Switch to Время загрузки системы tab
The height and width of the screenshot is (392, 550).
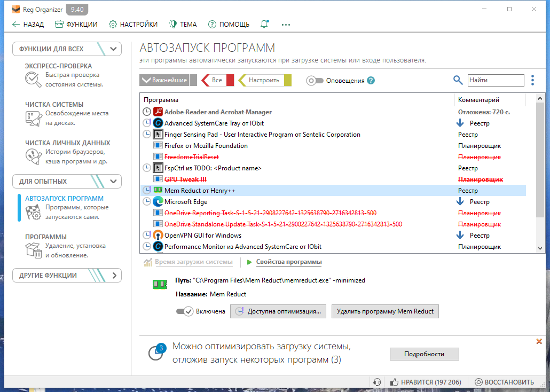(194, 262)
